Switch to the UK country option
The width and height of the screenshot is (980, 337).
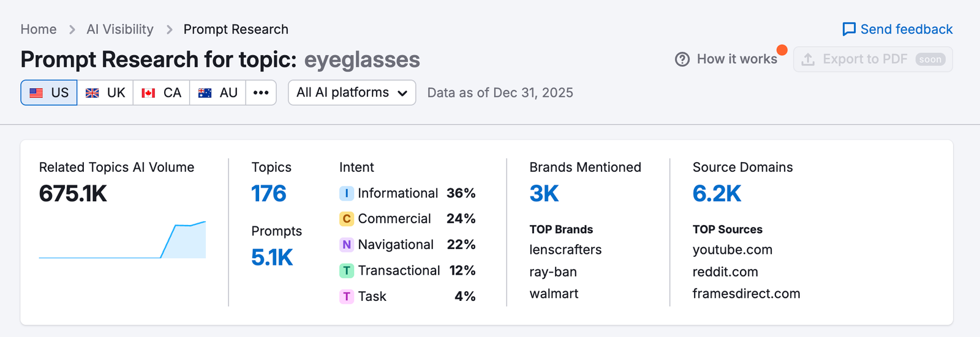coord(105,93)
